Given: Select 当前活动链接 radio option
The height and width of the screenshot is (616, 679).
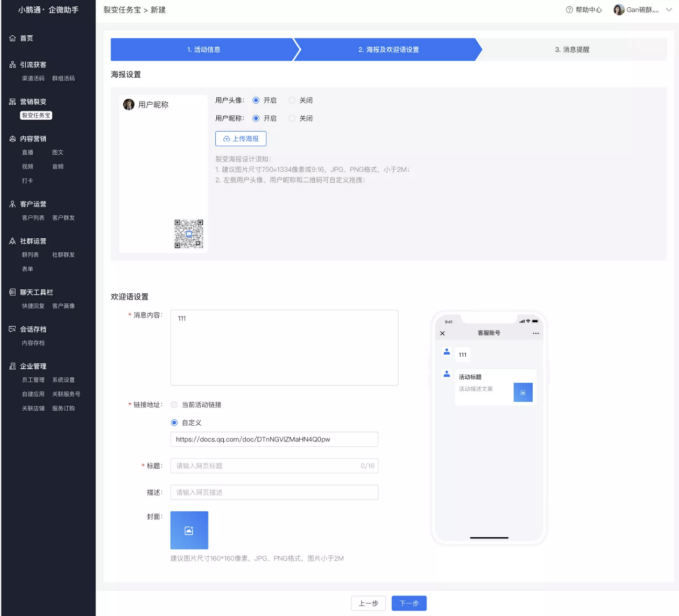Looking at the screenshot, I should (x=174, y=405).
